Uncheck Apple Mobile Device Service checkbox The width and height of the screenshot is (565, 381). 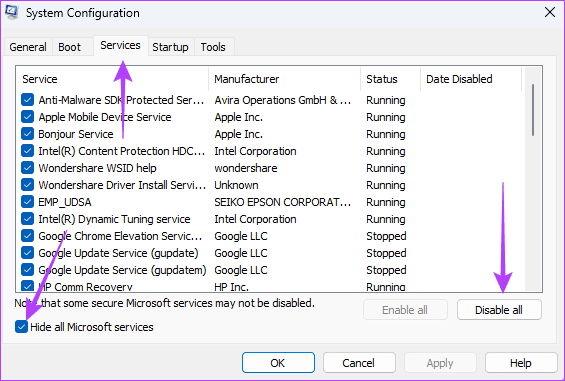27,117
